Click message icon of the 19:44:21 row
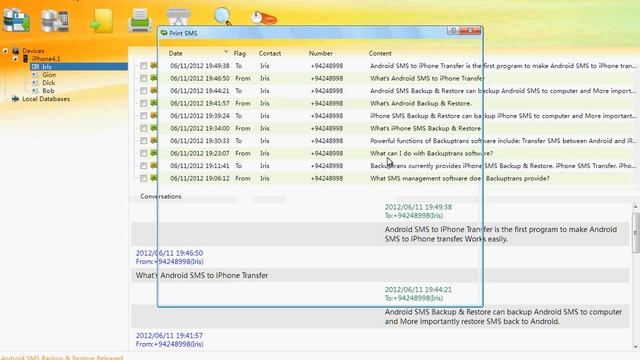The width and height of the screenshot is (640, 360). point(154,90)
